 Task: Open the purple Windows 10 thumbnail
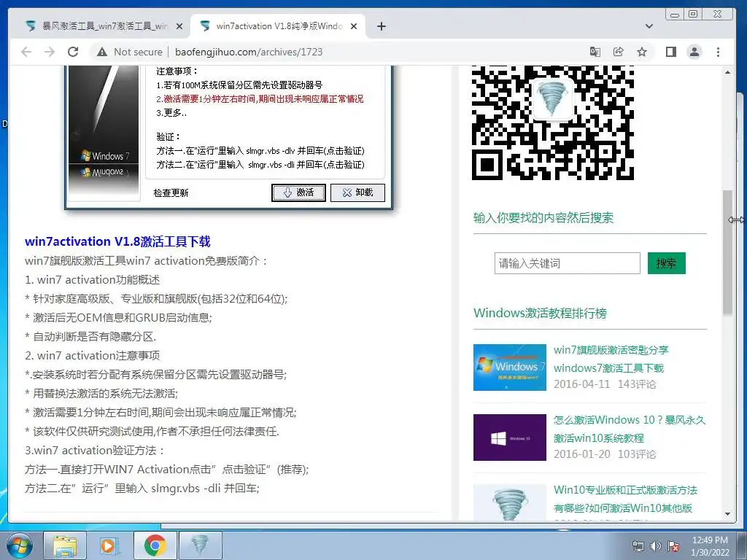point(510,437)
